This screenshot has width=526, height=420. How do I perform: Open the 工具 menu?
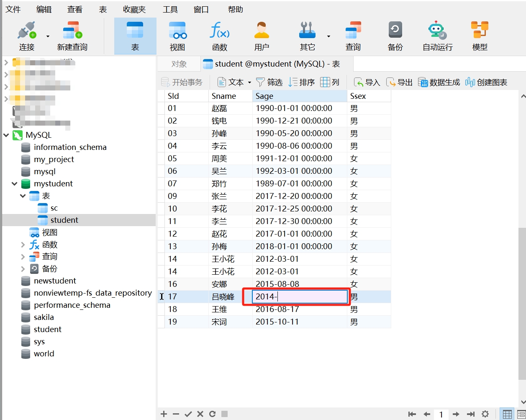click(x=170, y=9)
